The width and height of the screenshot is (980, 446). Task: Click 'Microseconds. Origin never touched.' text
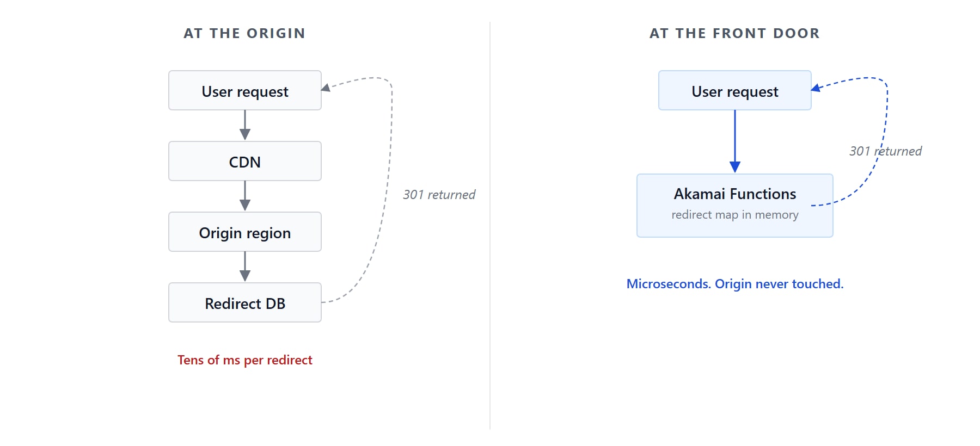point(735,284)
